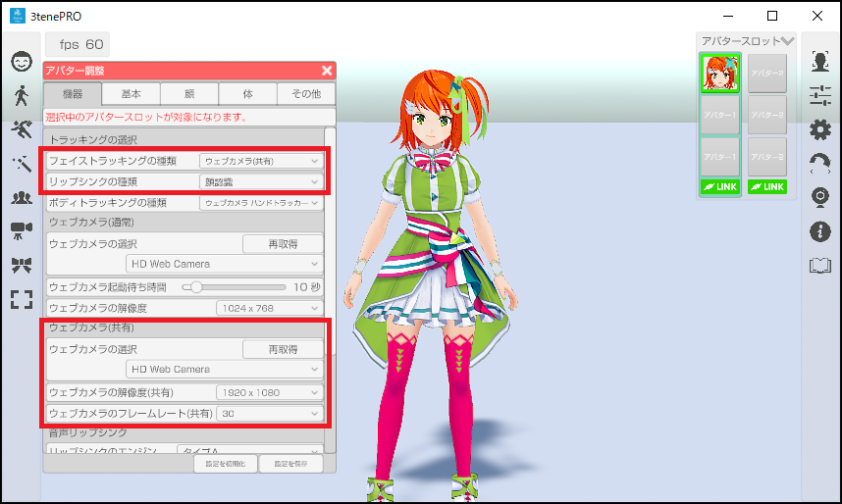Switch to the 体 tab
Image resolution: width=842 pixels, height=504 pixels.
(x=247, y=94)
